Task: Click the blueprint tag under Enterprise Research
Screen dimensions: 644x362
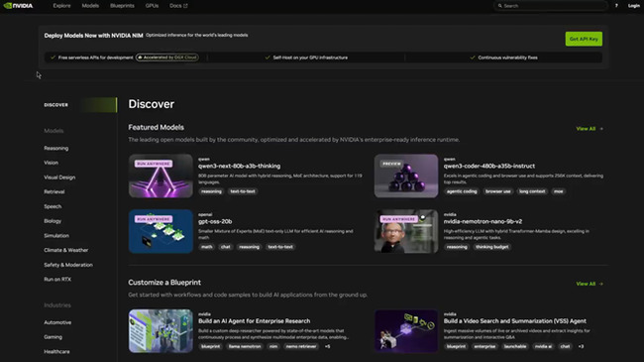Action: point(210,346)
